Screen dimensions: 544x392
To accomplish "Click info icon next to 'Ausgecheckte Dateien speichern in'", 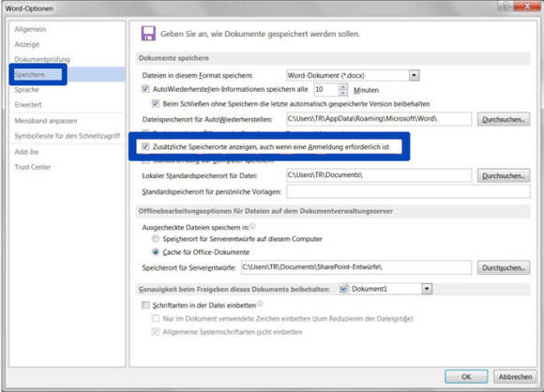I will (252, 227).
